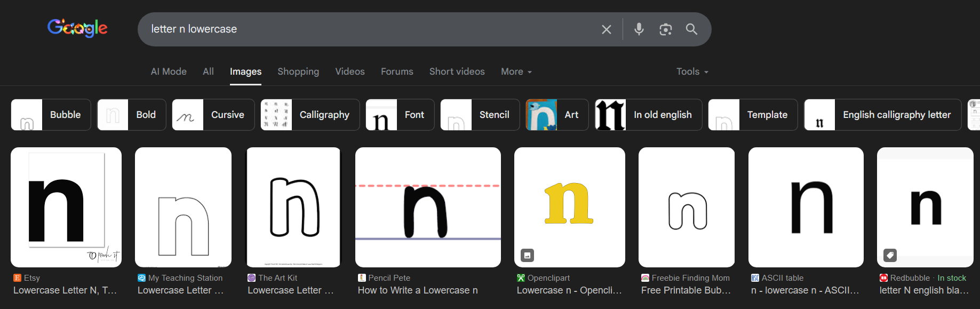Open 'How to Write a Lowercase n' link

(x=418, y=290)
